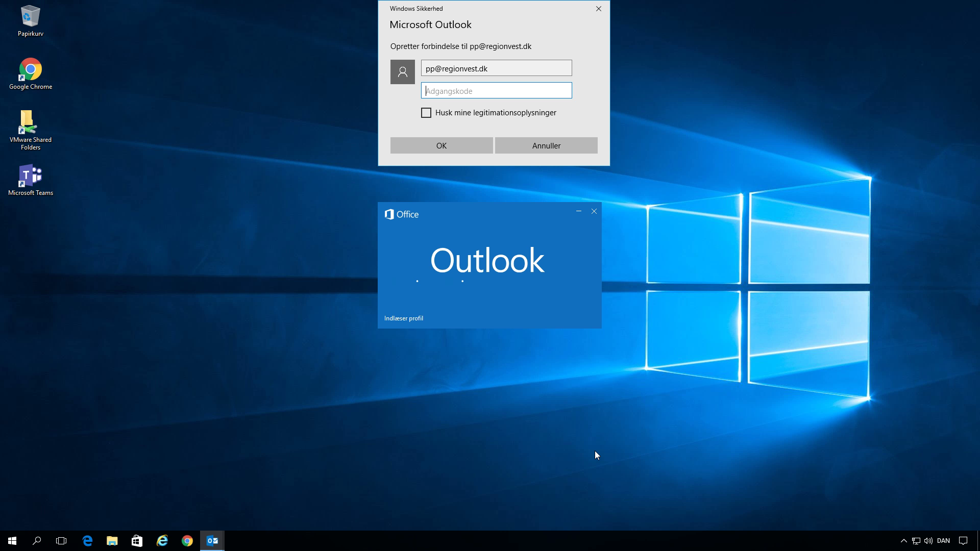Screen dimensions: 980x551
Task: Click the Office logo on Outlook splash
Action: [402, 214]
